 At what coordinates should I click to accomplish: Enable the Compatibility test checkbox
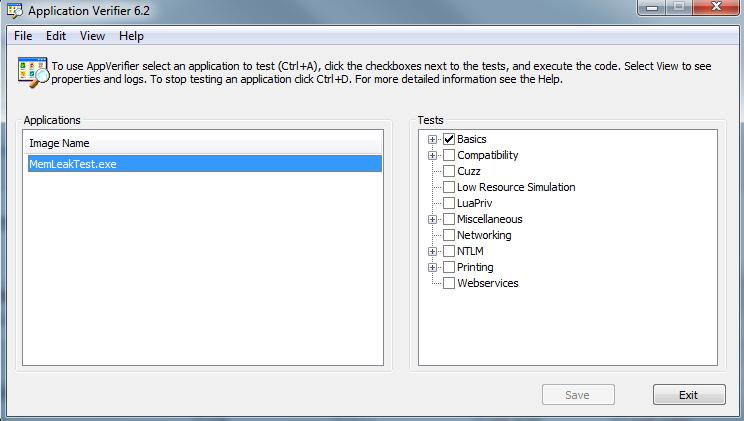click(x=449, y=155)
